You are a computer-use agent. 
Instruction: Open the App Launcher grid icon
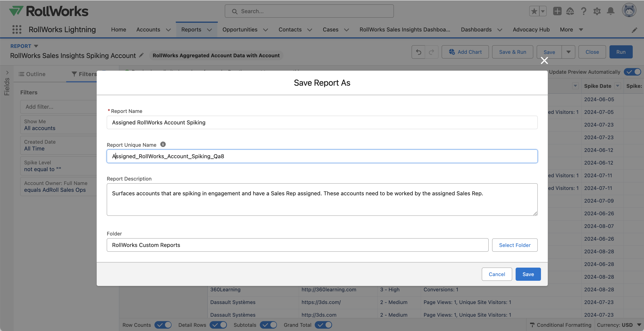[x=17, y=30]
